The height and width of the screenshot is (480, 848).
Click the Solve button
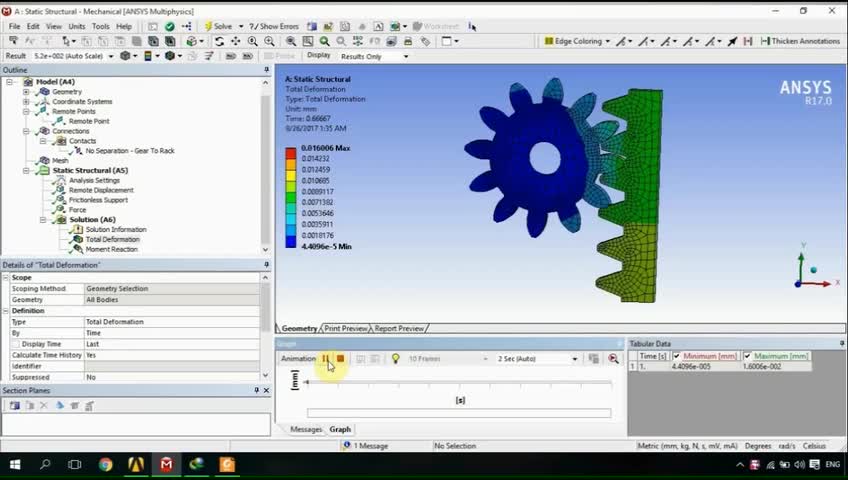coord(218,26)
